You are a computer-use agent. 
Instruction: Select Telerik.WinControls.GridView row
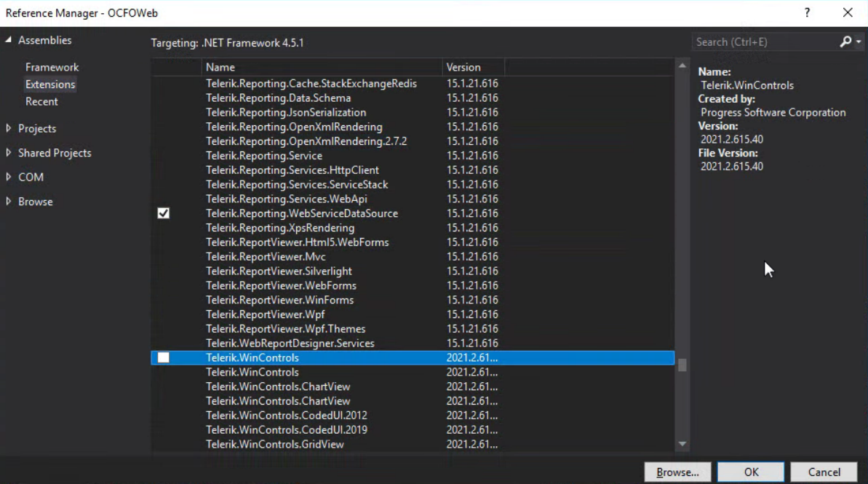[413, 444]
